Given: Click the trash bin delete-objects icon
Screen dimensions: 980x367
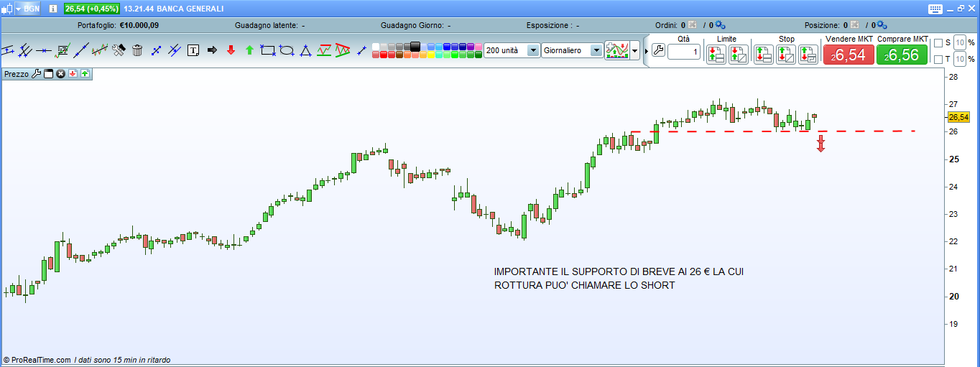Looking at the screenshot, I should coord(137,50).
